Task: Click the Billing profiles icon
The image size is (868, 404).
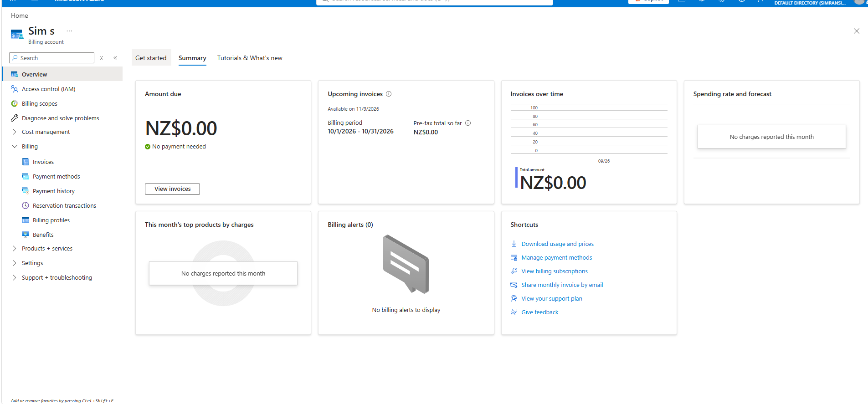Action: tap(26, 220)
